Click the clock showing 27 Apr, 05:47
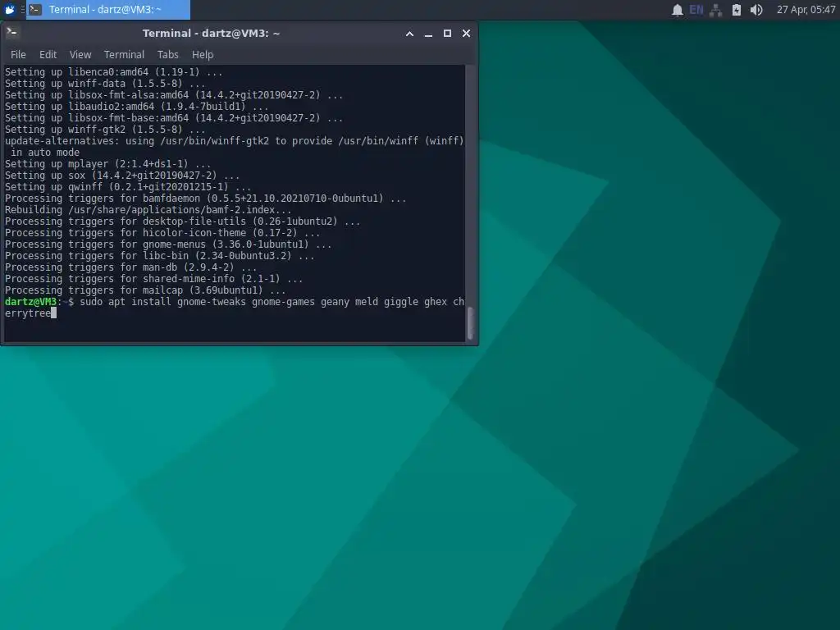This screenshot has height=630, width=840. coord(806,10)
